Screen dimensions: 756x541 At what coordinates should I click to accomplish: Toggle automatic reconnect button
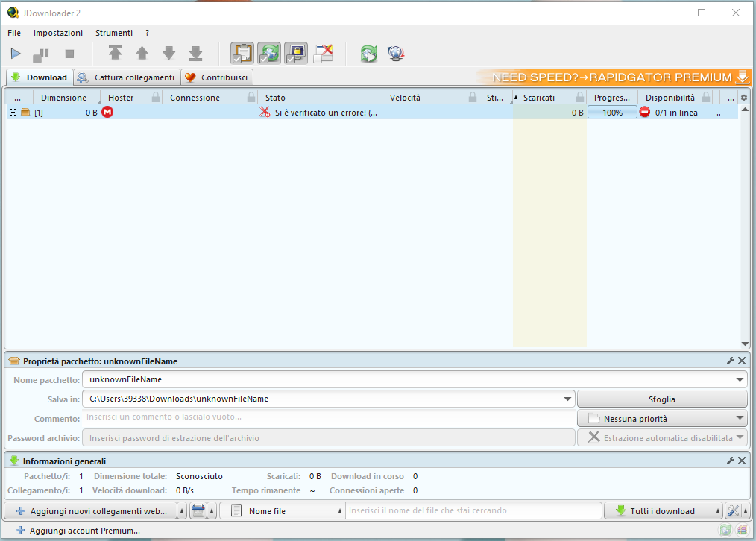point(269,54)
